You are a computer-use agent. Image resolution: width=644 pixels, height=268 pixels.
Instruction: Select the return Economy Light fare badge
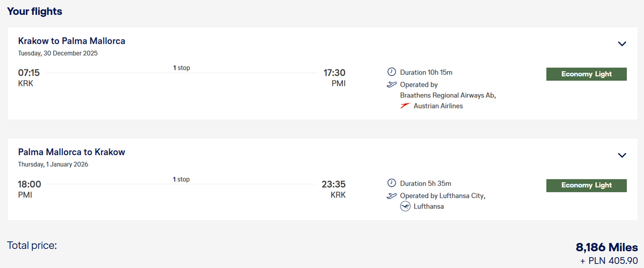[586, 185]
